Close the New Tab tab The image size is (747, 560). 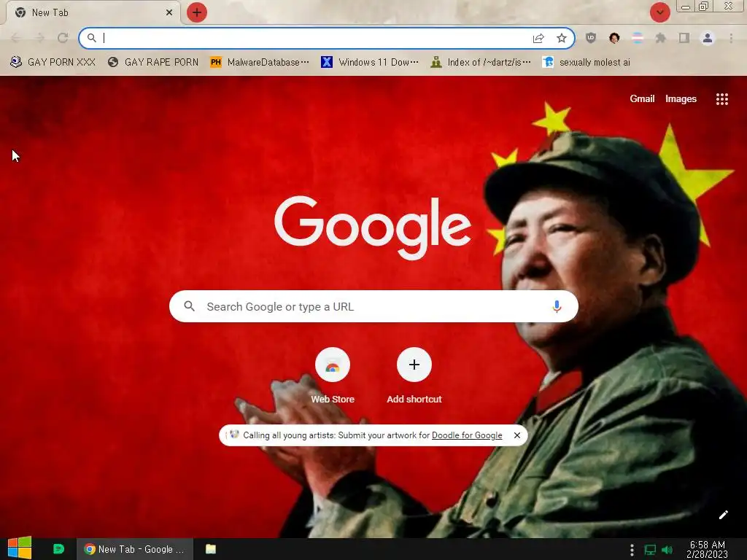pyautogui.click(x=169, y=12)
